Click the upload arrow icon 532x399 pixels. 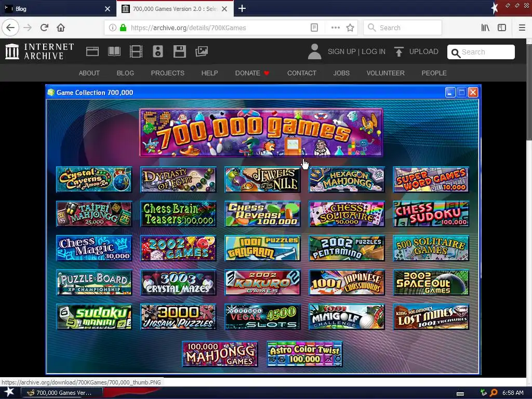coord(399,51)
